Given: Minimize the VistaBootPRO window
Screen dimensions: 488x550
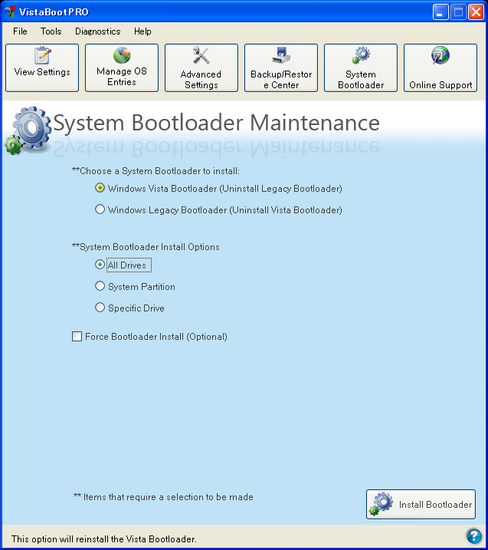Looking at the screenshot, I should pos(440,12).
